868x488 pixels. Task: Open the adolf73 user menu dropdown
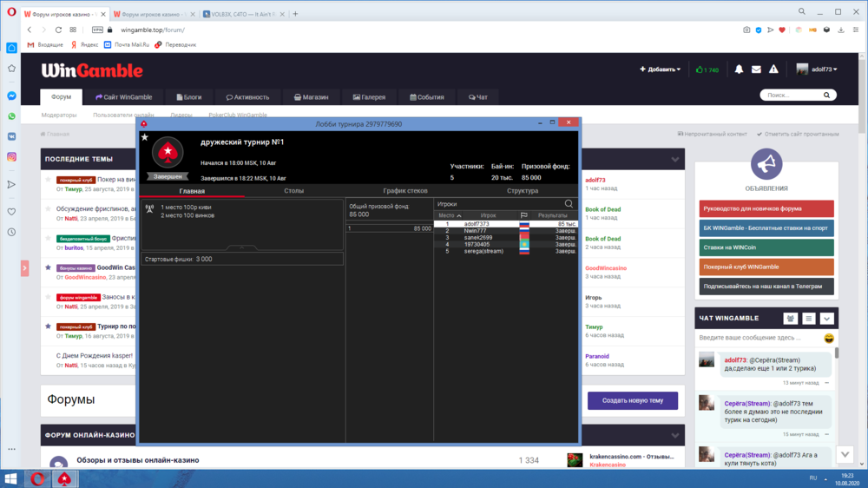coord(817,69)
